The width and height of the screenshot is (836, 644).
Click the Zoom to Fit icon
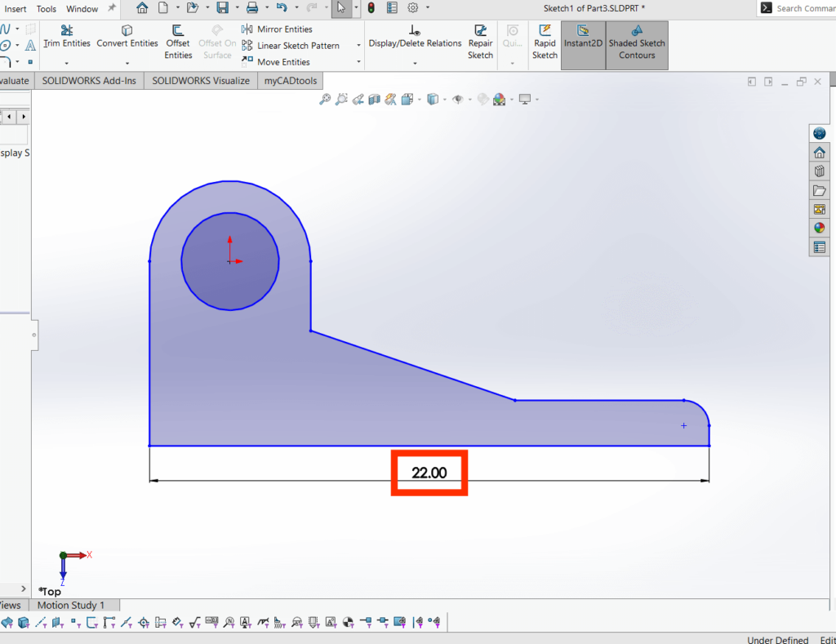point(324,99)
